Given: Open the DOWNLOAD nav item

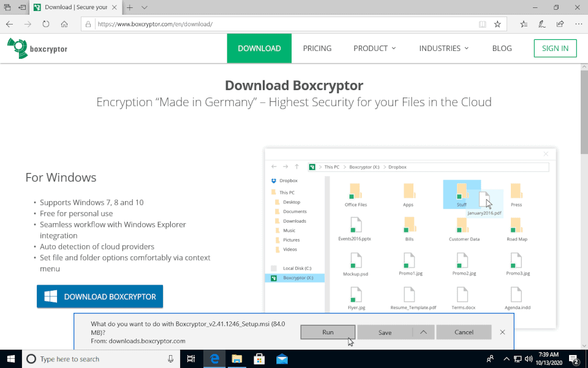Looking at the screenshot, I should click(x=259, y=48).
